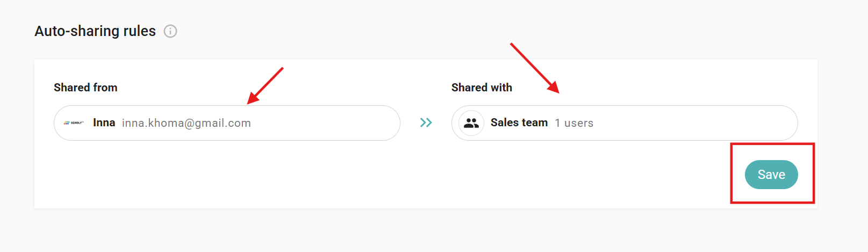This screenshot has height=252, width=868.
Task: Click the "1 users" count text
Action: pyautogui.click(x=574, y=123)
